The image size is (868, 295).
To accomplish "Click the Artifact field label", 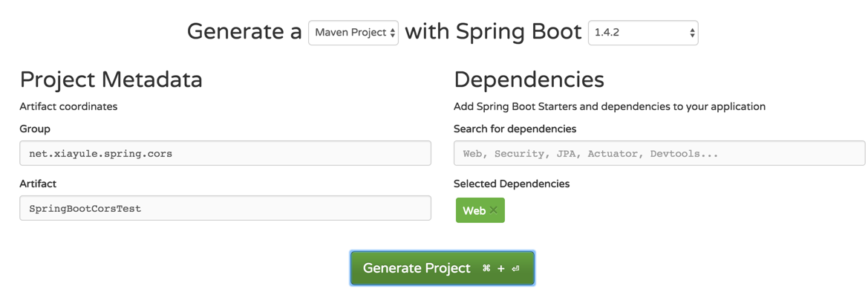I will [x=38, y=184].
